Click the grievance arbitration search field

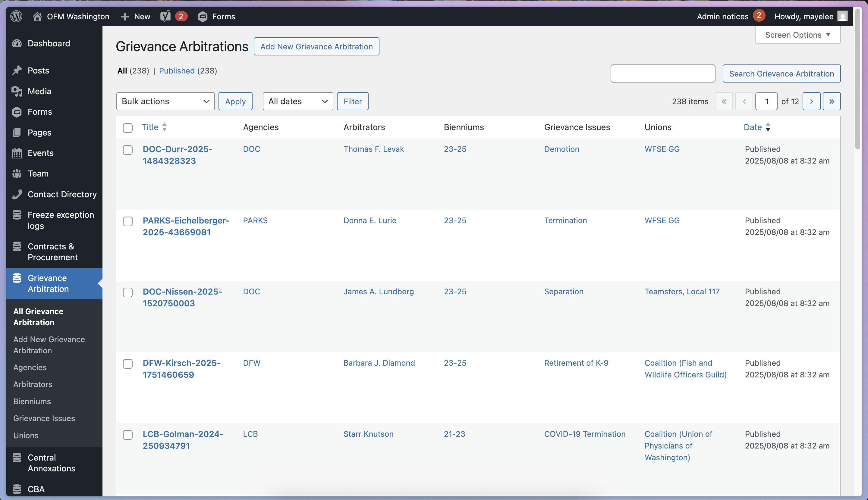tap(662, 73)
